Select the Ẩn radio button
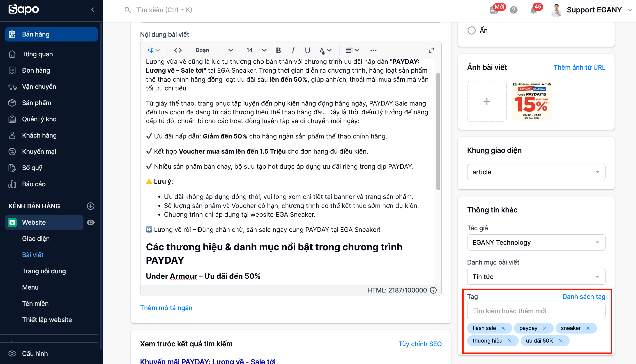 pos(471,30)
